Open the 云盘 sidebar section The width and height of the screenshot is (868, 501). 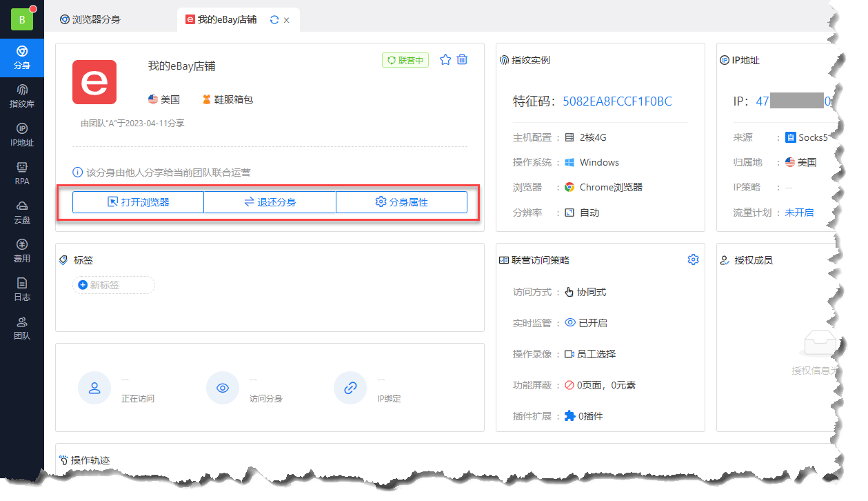[22, 213]
